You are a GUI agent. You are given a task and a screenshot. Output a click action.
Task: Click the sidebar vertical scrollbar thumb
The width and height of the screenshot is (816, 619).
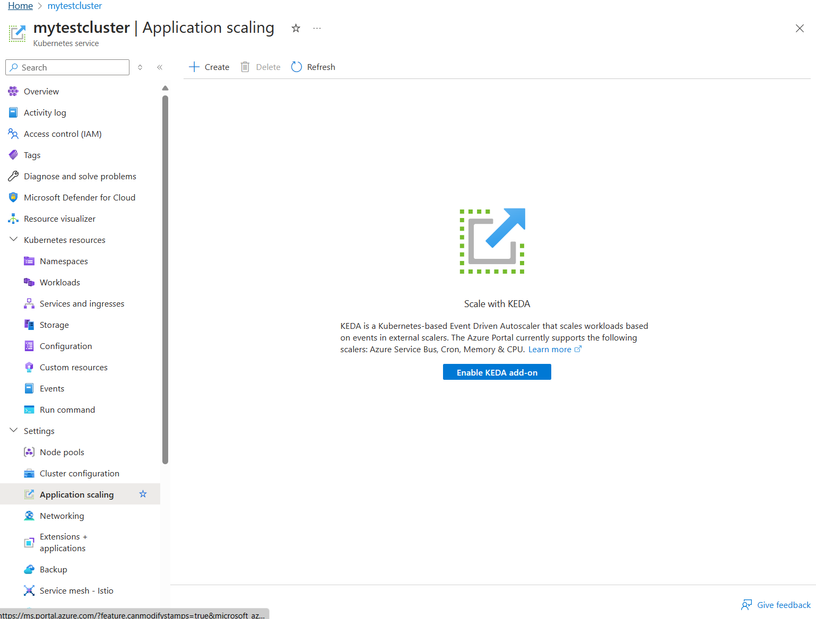coord(165,279)
